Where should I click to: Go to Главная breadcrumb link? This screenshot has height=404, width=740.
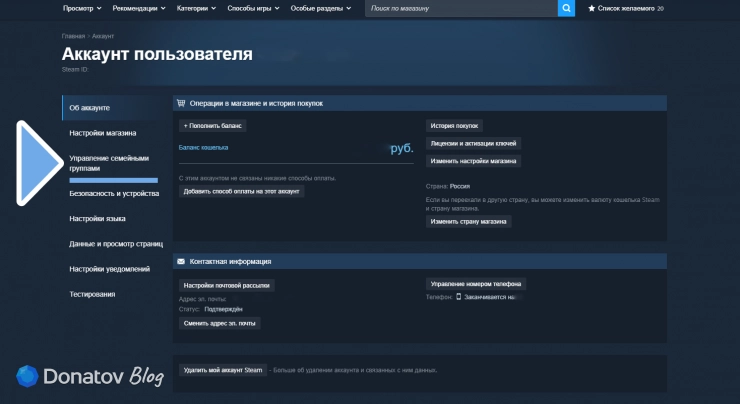click(x=73, y=36)
